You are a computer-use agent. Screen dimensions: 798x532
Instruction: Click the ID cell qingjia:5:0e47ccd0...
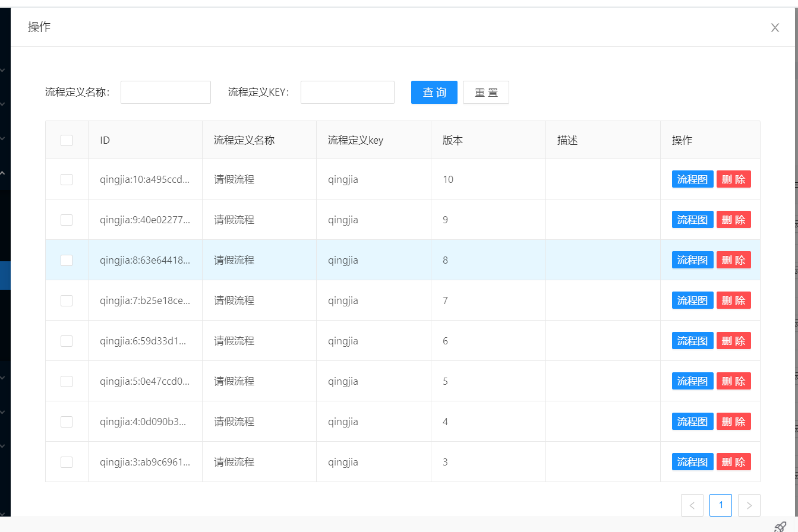pos(145,381)
